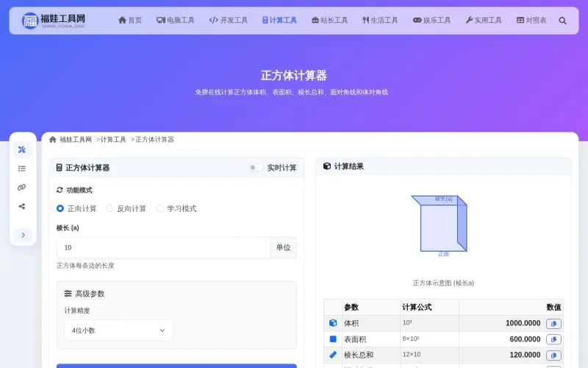Click the hint text 正方体每条边的长度

[x=85, y=266]
